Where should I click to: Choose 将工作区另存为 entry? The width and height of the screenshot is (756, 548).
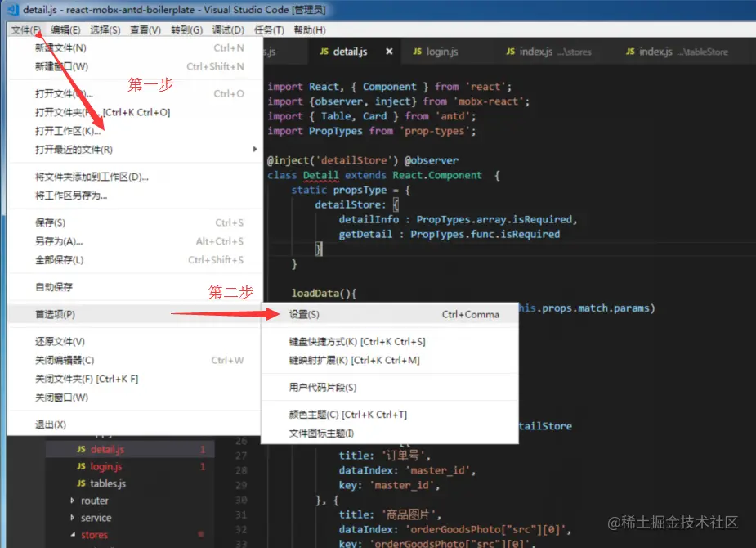click(x=135, y=195)
